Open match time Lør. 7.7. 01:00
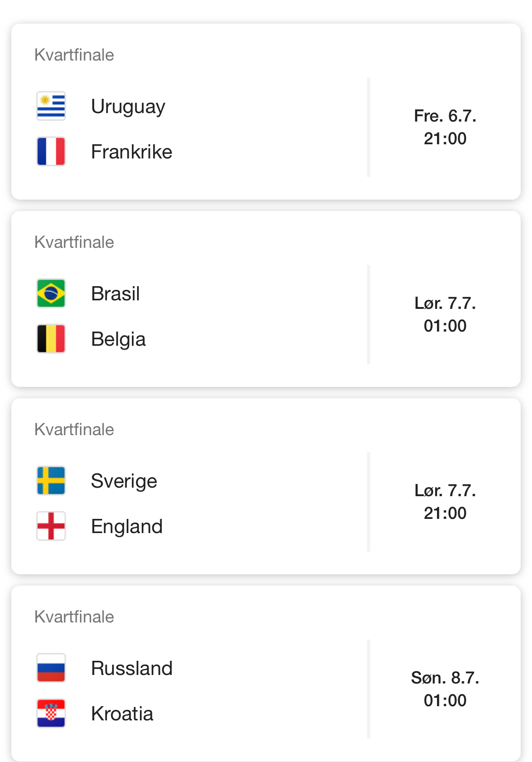532x762 pixels. click(x=445, y=315)
